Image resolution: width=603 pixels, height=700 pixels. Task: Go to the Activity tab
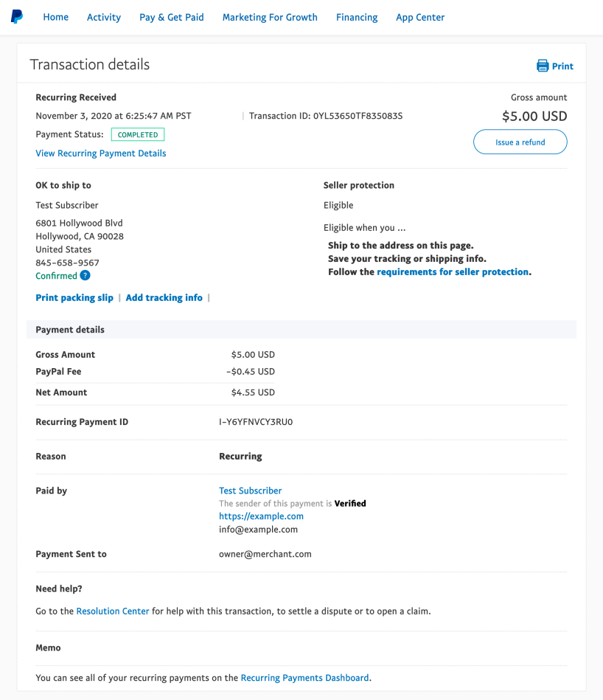pyautogui.click(x=104, y=17)
